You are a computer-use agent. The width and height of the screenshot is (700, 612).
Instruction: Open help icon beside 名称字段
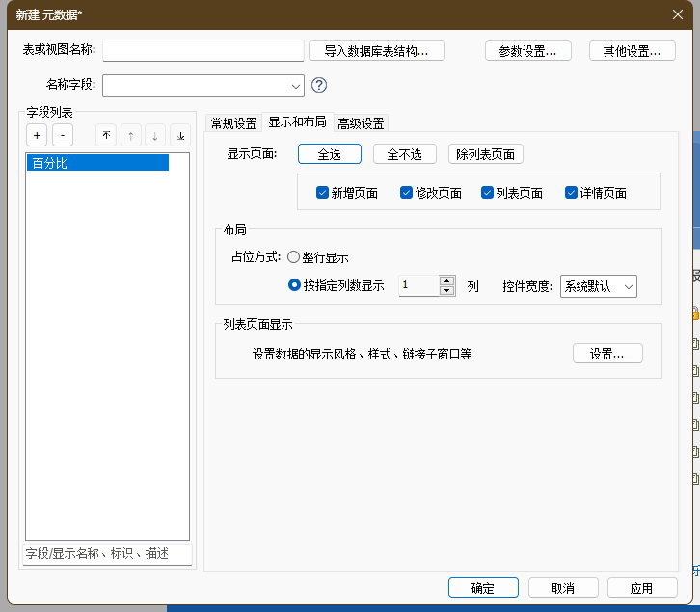[319, 85]
